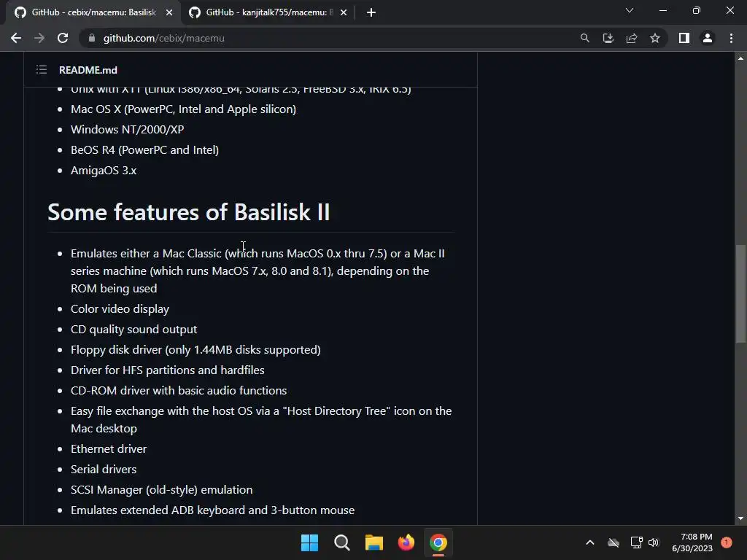The height and width of the screenshot is (560, 747).
Task: View site information lock icon
Action: pyautogui.click(x=92, y=38)
